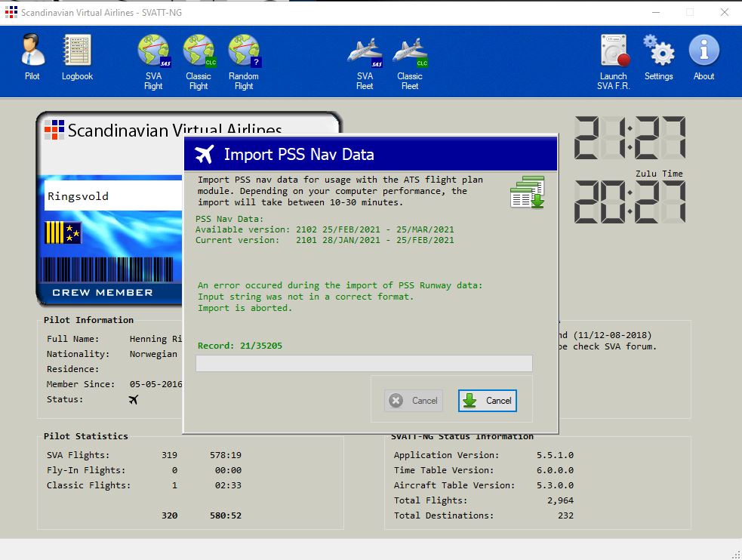Click the 578:19 SVA flight hours value

pos(226,455)
